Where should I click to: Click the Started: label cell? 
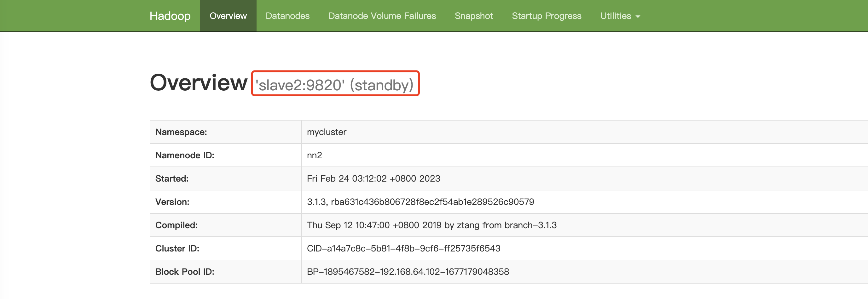[225, 178]
